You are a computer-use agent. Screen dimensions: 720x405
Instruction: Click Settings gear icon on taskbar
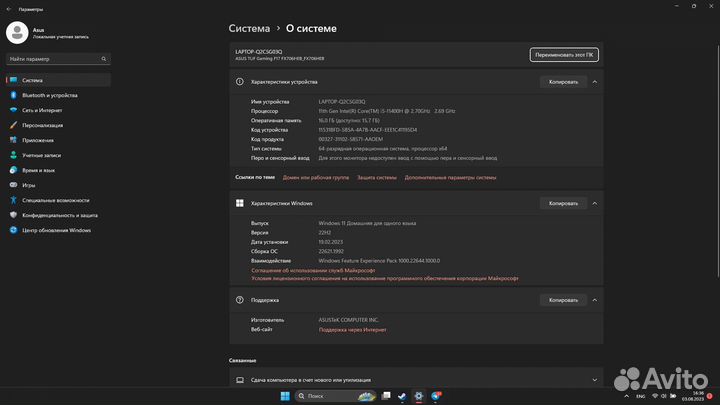pos(419,396)
